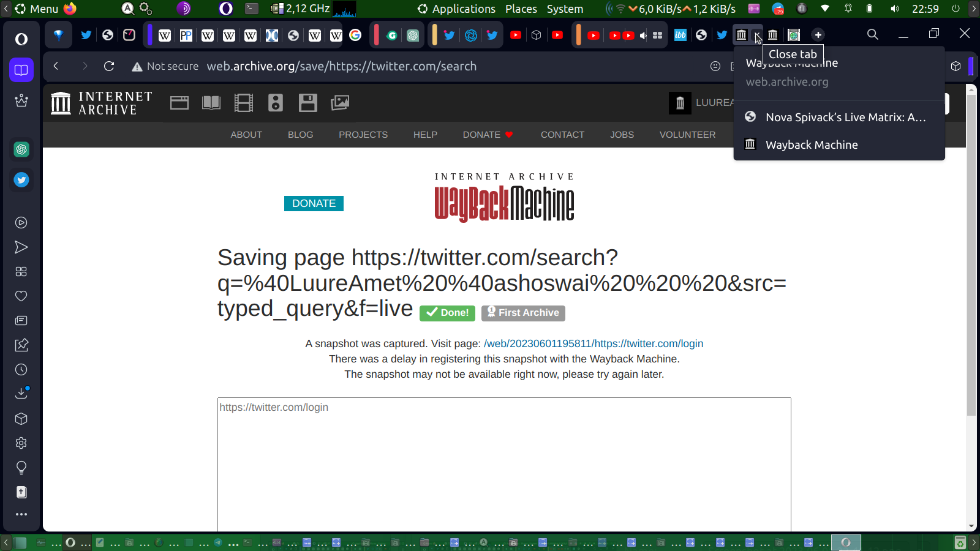Image resolution: width=980 pixels, height=551 pixels.
Task: Open the captured snapshot twitter.com/login link
Action: [x=594, y=343]
